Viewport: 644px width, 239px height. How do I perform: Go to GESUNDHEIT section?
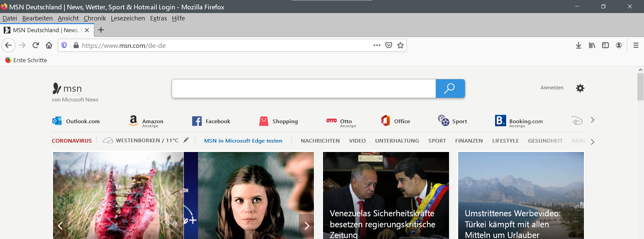(545, 141)
